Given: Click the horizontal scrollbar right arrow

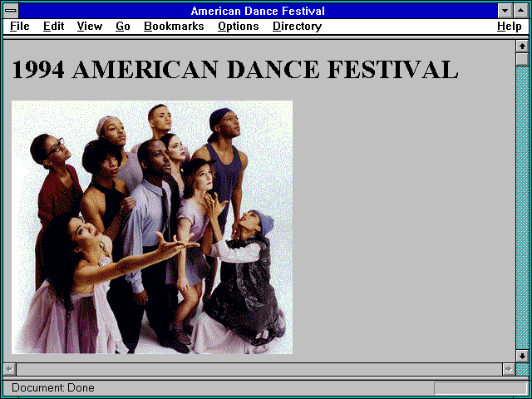Looking at the screenshot, I should pos(508,369).
